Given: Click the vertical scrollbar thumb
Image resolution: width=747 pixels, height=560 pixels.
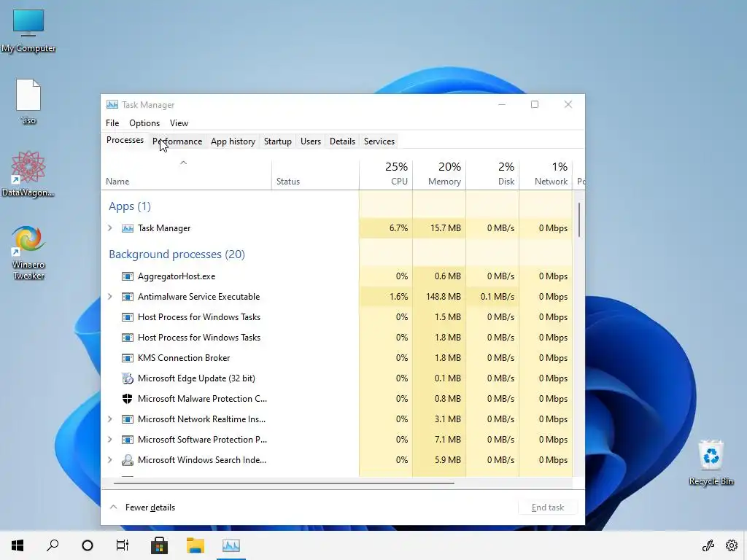Looking at the screenshot, I should (x=578, y=219).
